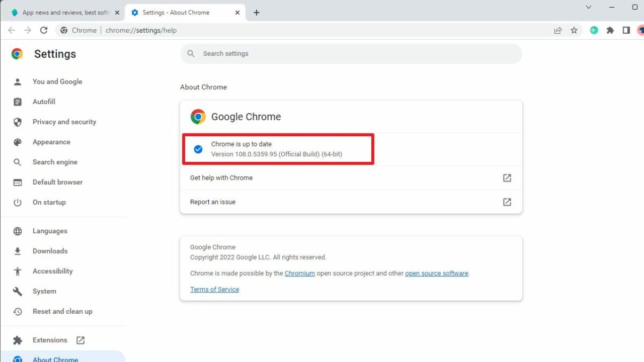The height and width of the screenshot is (362, 644).
Task: Select Downloads in the sidebar
Action: pyautogui.click(x=50, y=251)
